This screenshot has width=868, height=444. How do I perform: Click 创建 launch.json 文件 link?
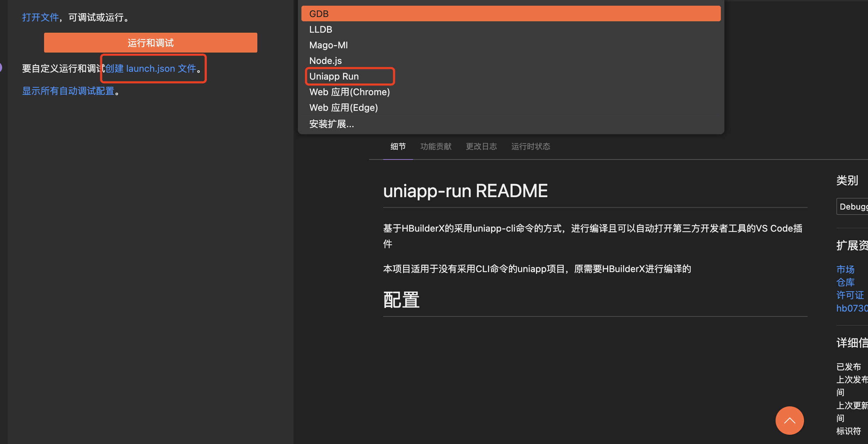pos(150,68)
